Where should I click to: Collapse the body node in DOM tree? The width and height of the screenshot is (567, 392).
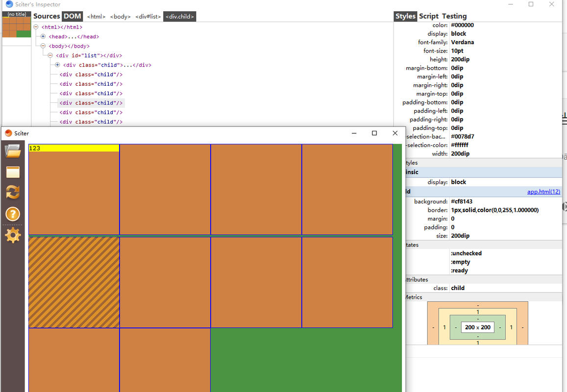[x=43, y=46]
